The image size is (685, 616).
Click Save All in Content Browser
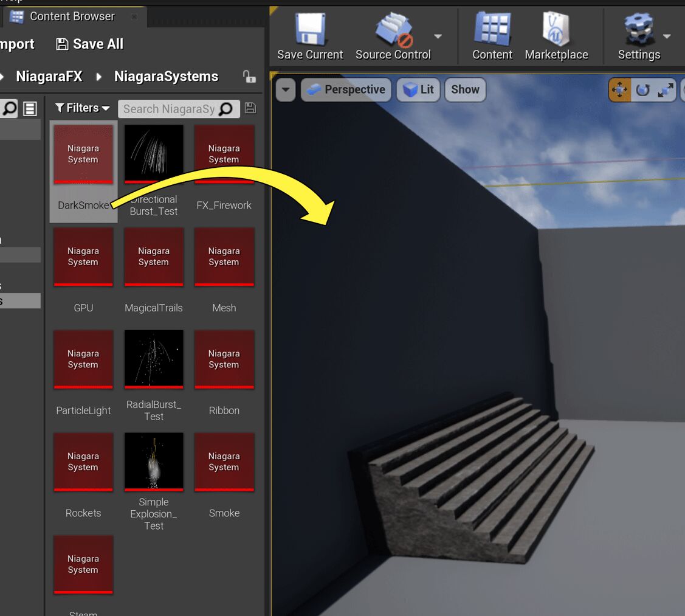[90, 44]
